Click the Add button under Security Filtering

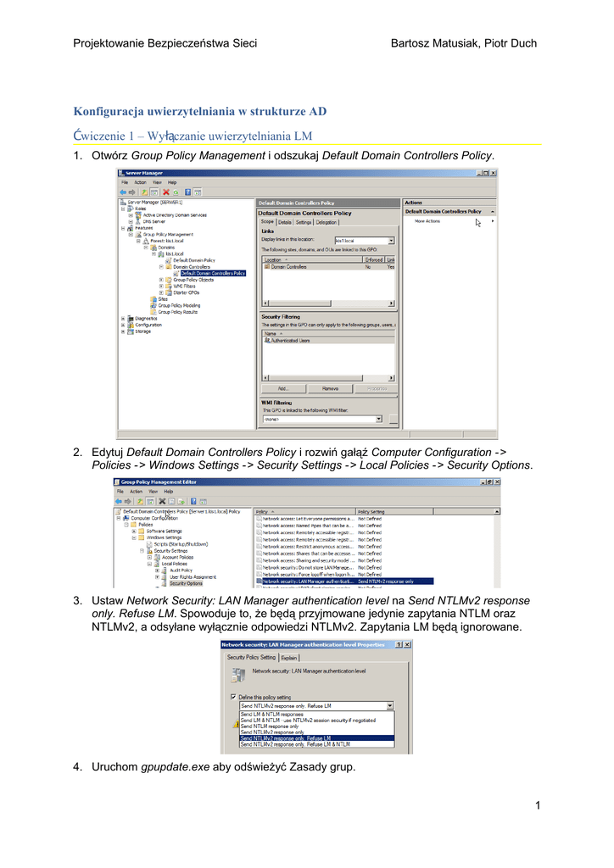(x=284, y=389)
